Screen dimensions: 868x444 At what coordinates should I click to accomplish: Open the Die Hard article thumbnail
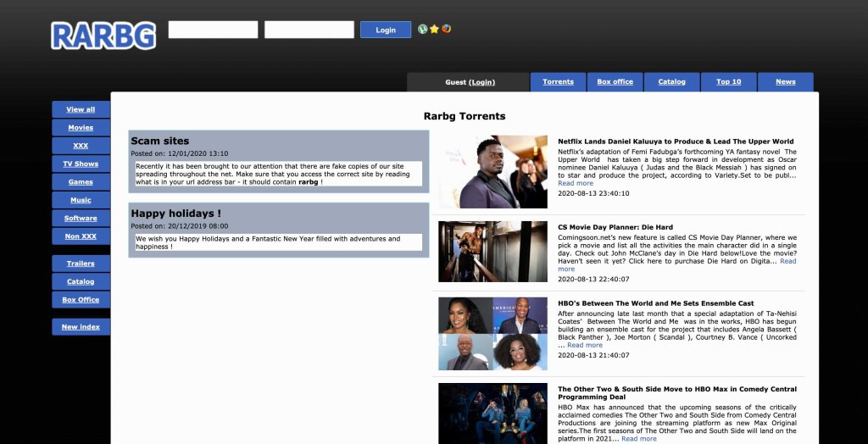pos(492,252)
